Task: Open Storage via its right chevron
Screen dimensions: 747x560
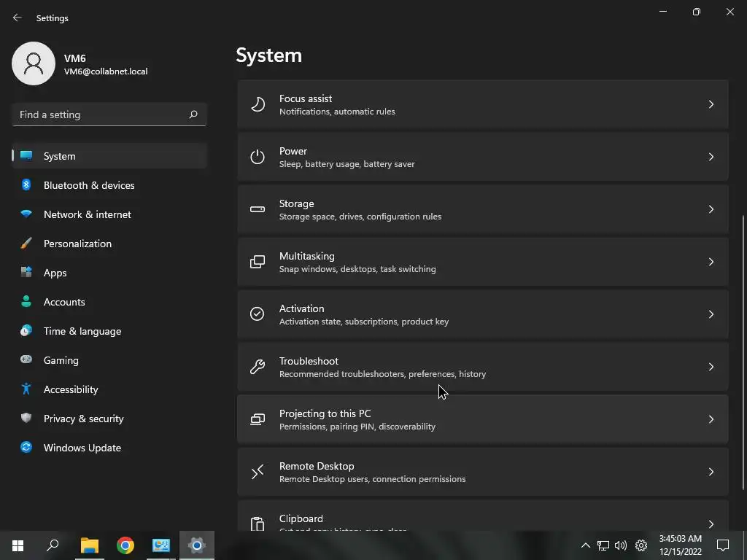Action: click(x=711, y=209)
